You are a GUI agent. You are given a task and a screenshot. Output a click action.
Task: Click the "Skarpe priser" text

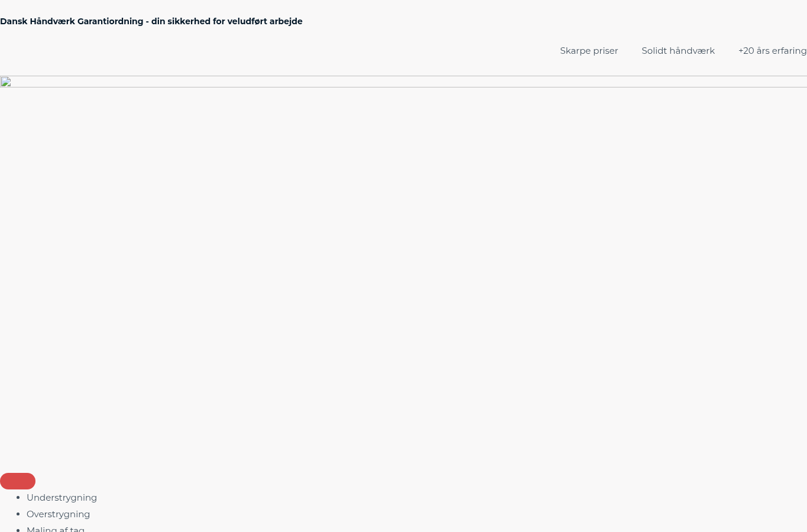pyautogui.click(x=589, y=51)
